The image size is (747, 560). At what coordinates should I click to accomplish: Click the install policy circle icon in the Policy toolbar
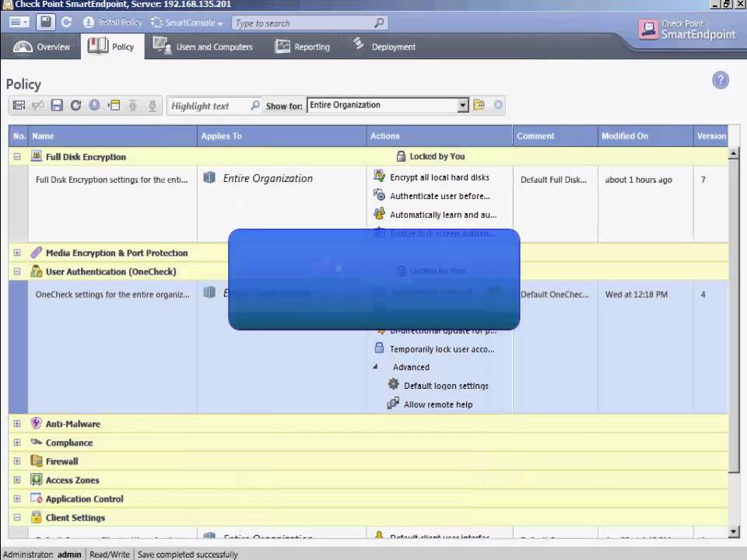tap(94, 105)
